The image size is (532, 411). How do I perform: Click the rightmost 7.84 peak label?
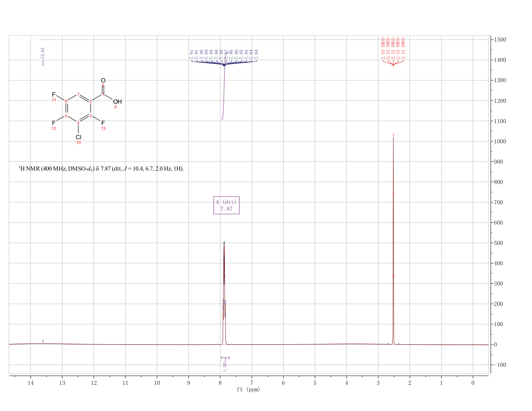click(257, 54)
